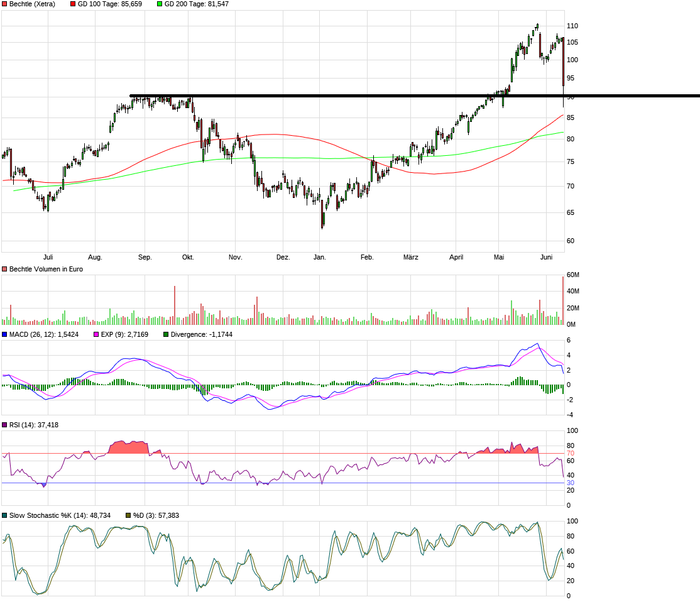The width and height of the screenshot is (700, 602).
Task: Click the green Divergence legend swatch
Action: point(166,334)
